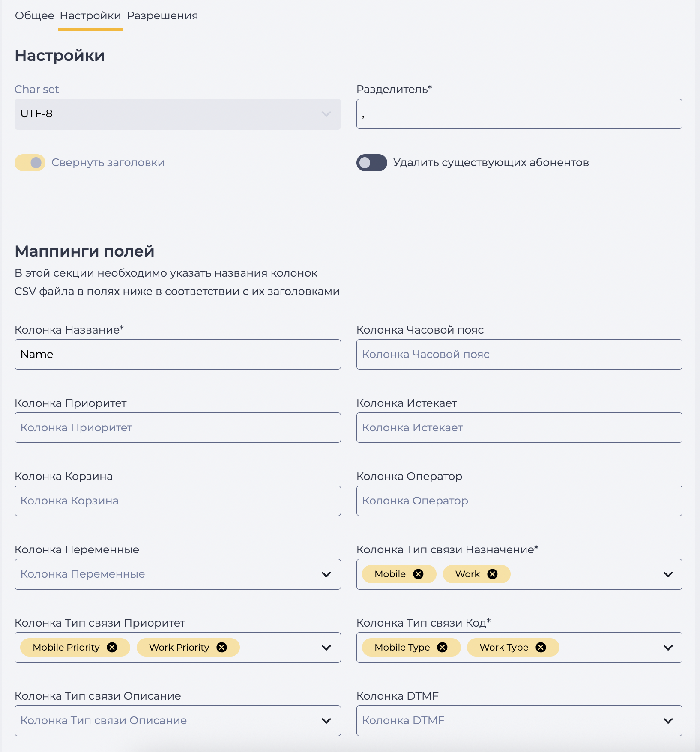Toggle Свернуть заголовки switch
The width and height of the screenshot is (700, 752).
click(x=30, y=163)
